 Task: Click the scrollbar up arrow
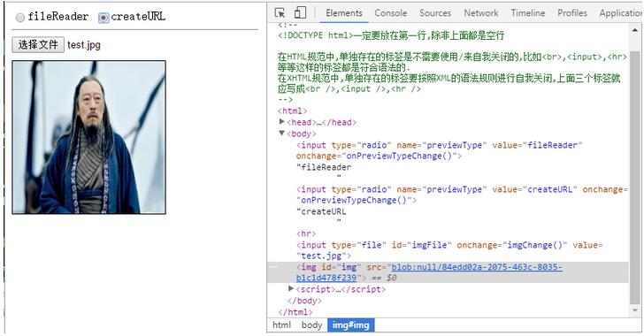(x=635, y=30)
